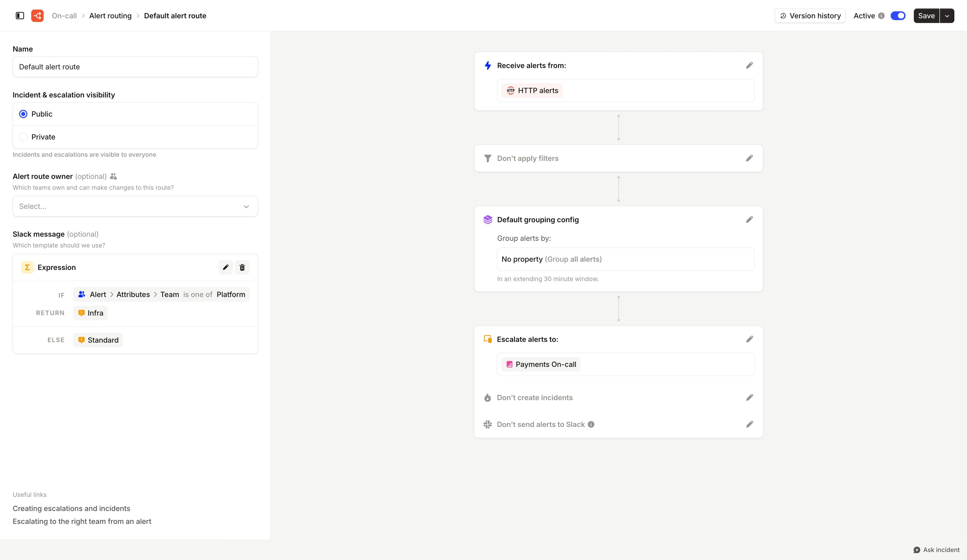967x560 pixels.
Task: Click the Slack logo icon
Action: tap(488, 425)
